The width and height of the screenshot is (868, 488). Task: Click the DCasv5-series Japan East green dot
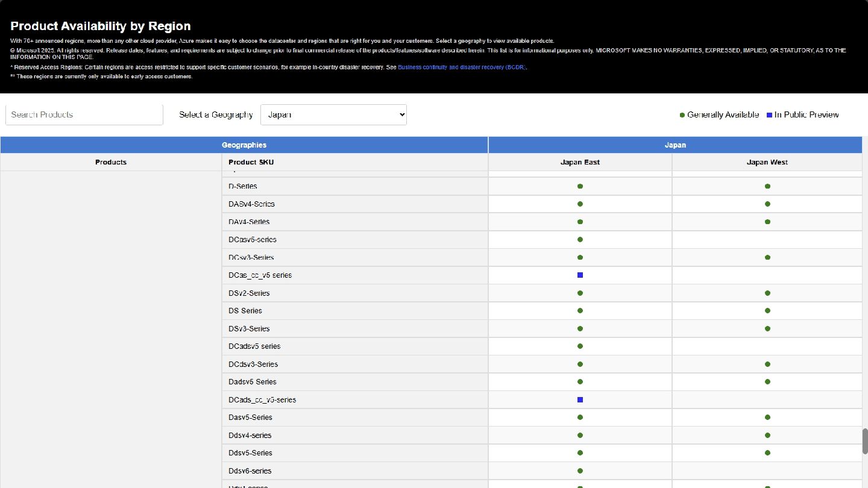[580, 240]
